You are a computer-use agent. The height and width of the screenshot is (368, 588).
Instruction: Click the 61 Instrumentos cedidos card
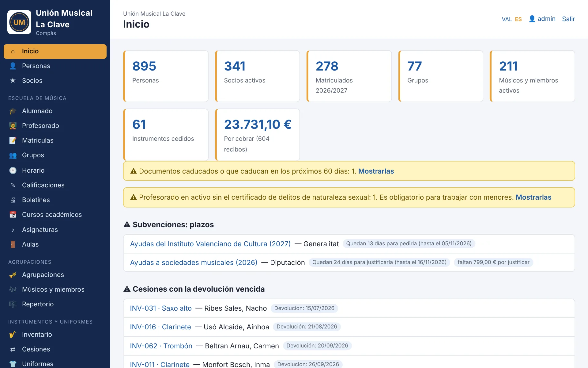coord(166,135)
